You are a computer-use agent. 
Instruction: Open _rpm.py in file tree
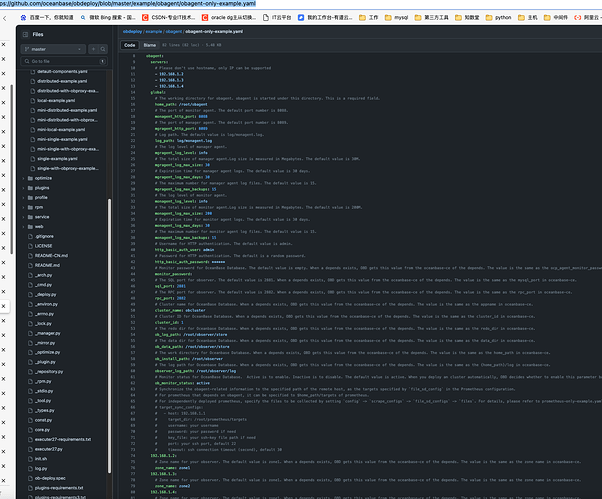click(x=43, y=382)
